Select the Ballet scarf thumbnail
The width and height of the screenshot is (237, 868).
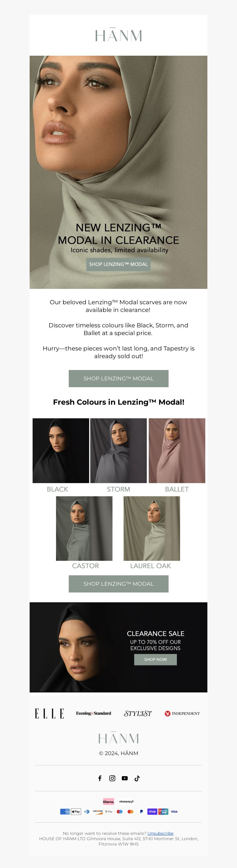coord(177,451)
